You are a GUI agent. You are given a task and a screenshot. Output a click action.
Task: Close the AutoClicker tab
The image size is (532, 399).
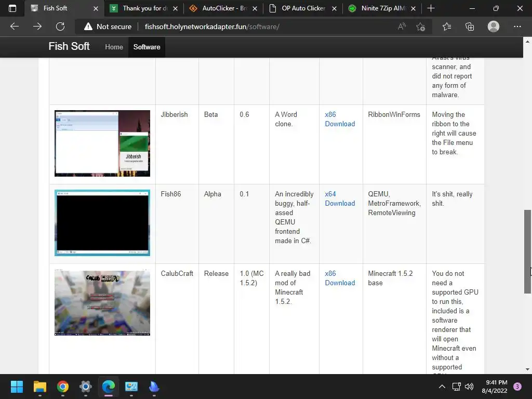coord(255,8)
